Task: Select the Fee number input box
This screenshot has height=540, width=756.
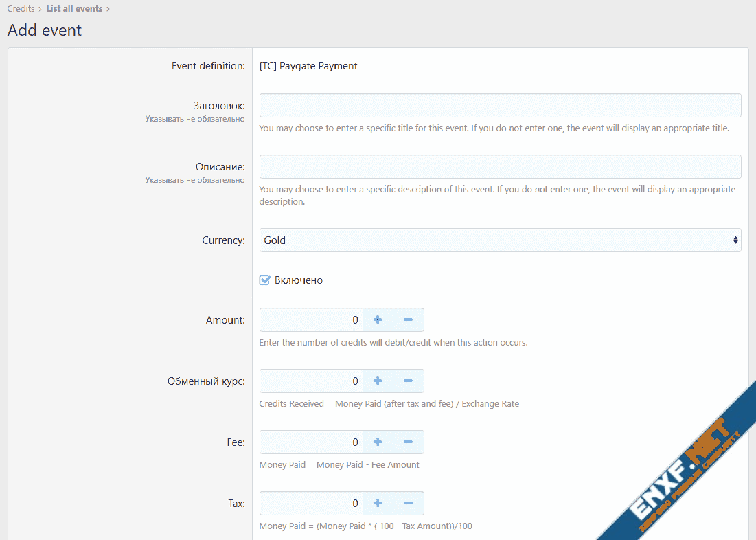Action: click(x=311, y=442)
